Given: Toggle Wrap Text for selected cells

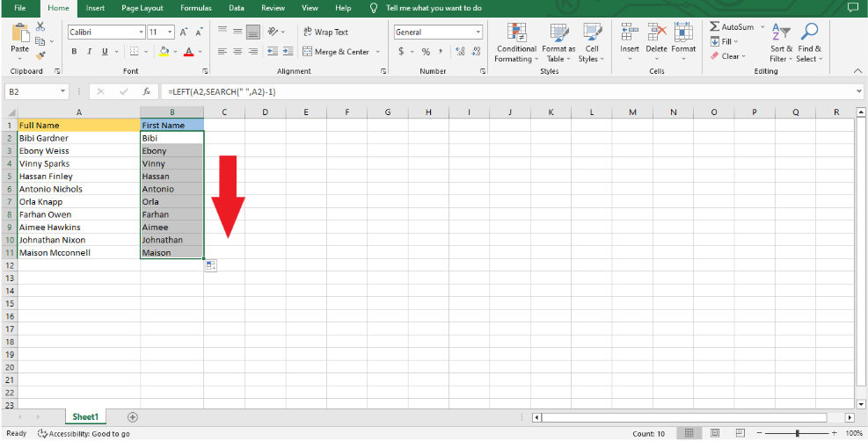Looking at the screenshot, I should 325,32.
